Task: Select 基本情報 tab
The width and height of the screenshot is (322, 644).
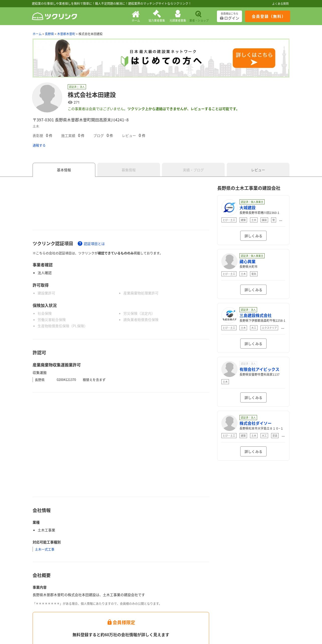Action: [x=64, y=170]
